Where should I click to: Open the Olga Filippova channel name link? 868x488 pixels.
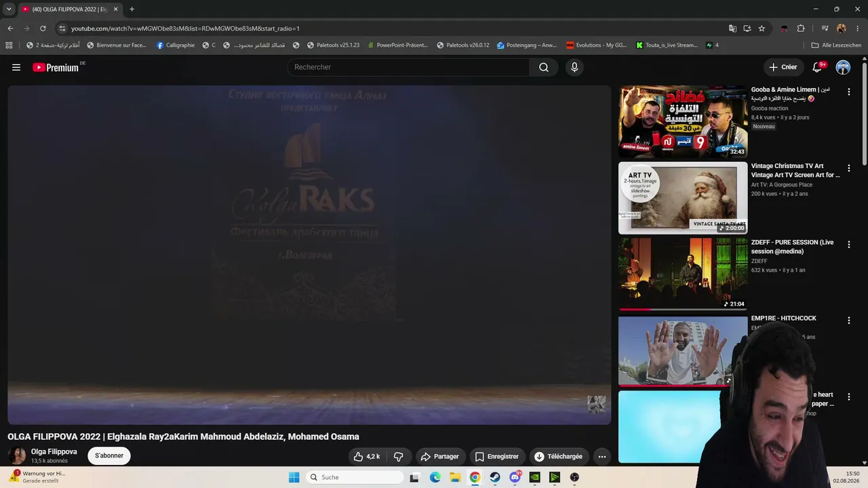[x=54, y=451]
